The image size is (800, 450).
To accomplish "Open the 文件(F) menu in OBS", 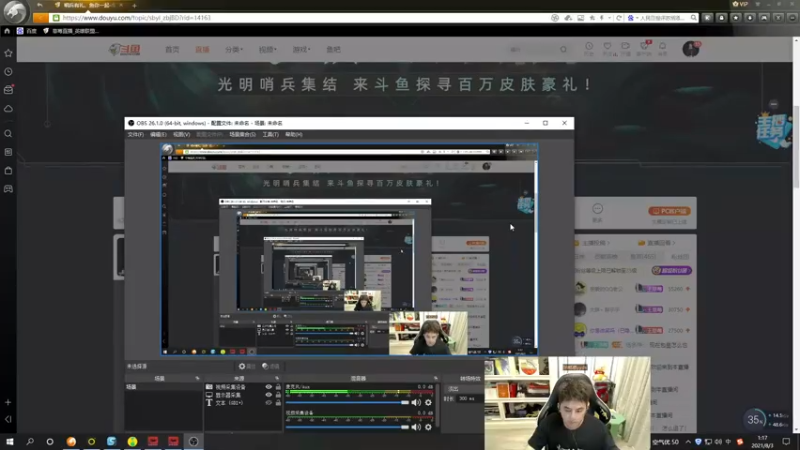I will tap(135, 135).
